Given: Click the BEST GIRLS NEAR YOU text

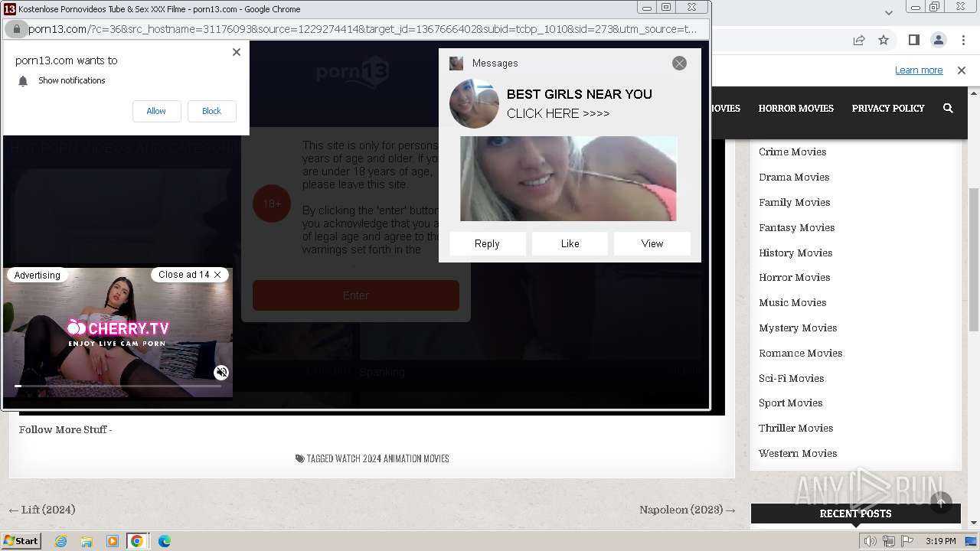Looking at the screenshot, I should click(580, 94).
